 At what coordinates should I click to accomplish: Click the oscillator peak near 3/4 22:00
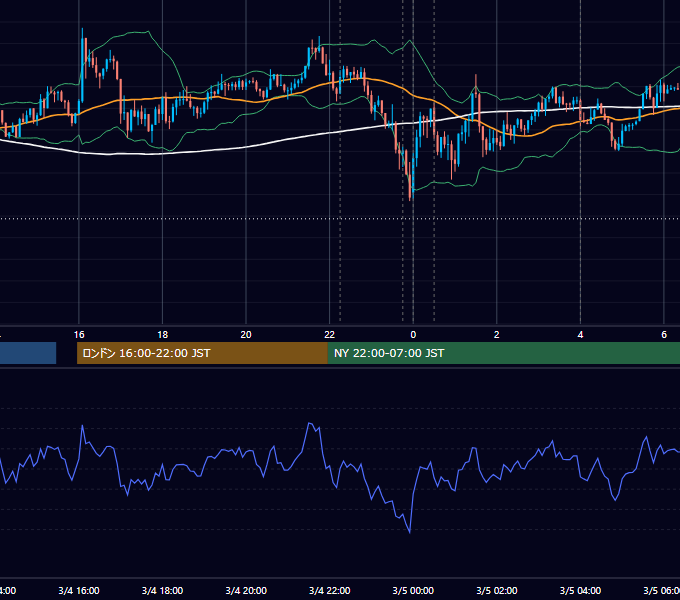[x=310, y=424]
